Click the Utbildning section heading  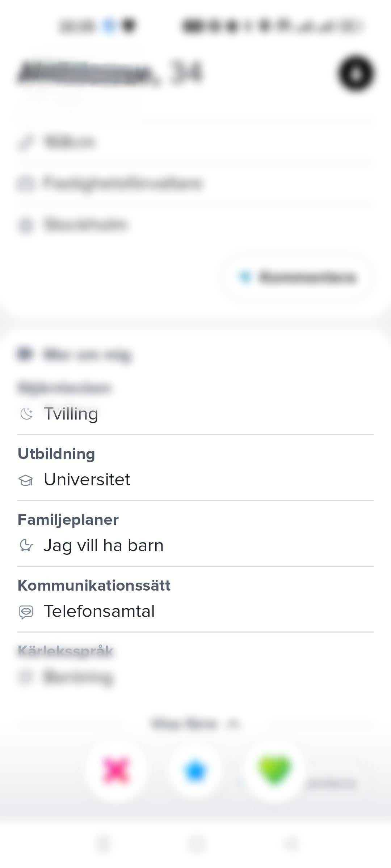click(x=56, y=454)
